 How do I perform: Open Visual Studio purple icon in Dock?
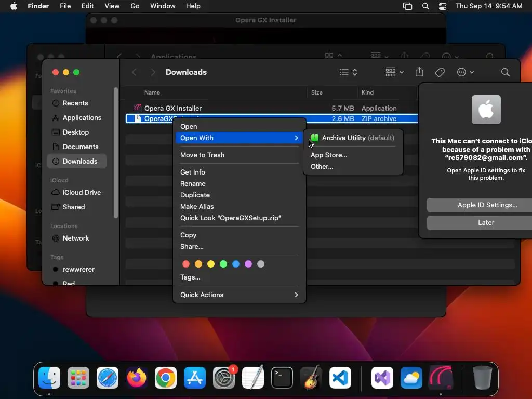point(382,378)
